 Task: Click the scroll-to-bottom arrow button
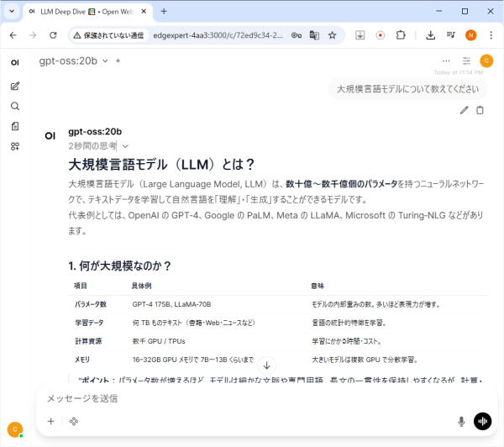click(x=267, y=365)
